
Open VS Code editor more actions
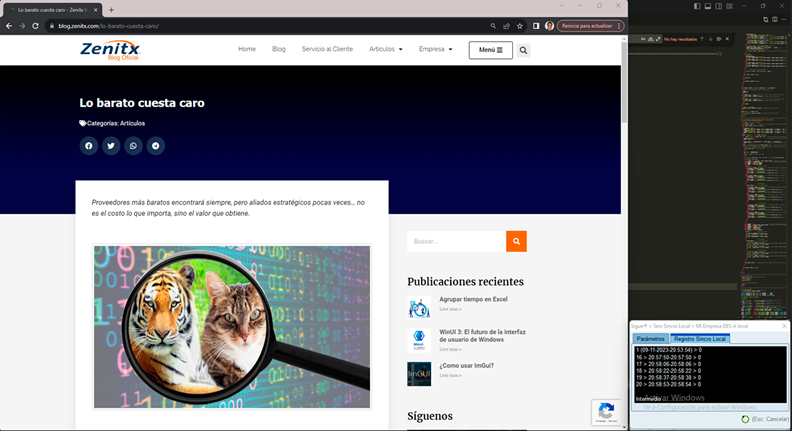[x=784, y=19]
